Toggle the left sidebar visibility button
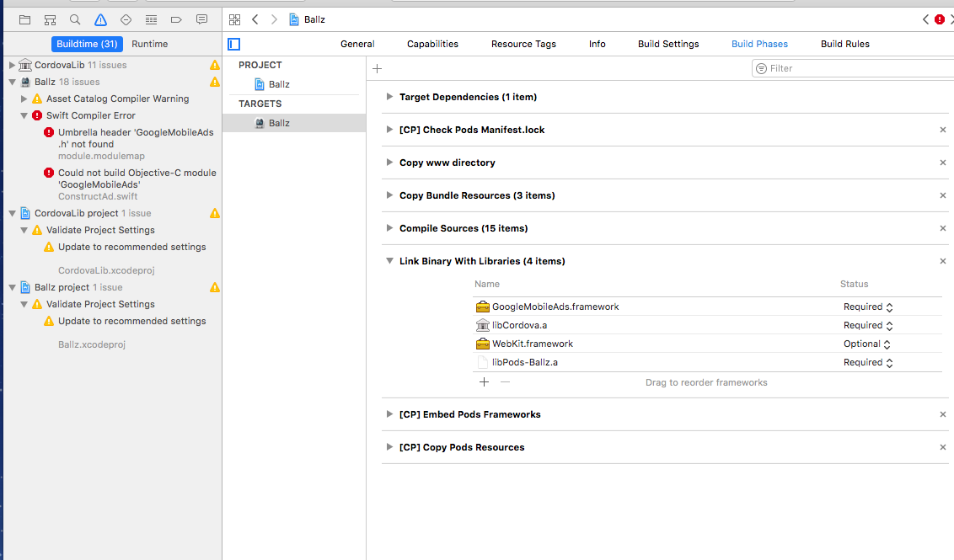 point(233,43)
